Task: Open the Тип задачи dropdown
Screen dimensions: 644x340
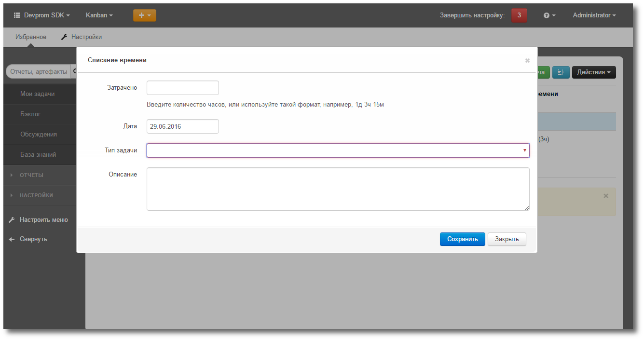Action: [338, 150]
